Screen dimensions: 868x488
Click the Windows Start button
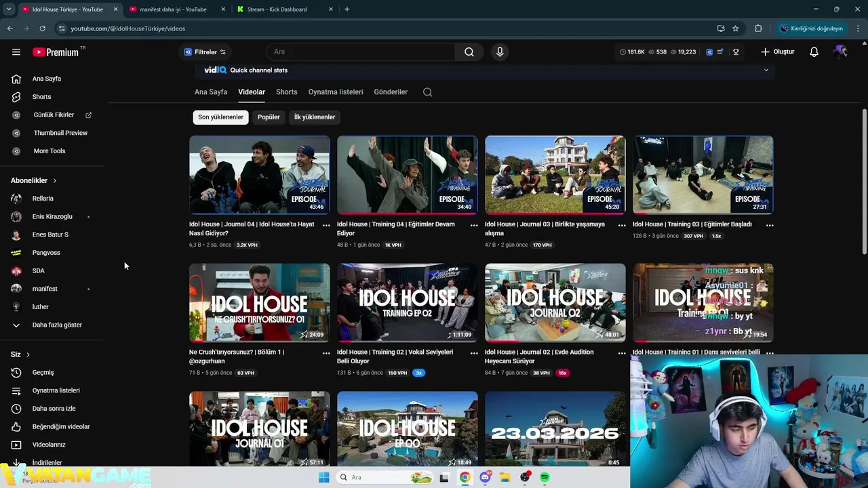point(323,477)
